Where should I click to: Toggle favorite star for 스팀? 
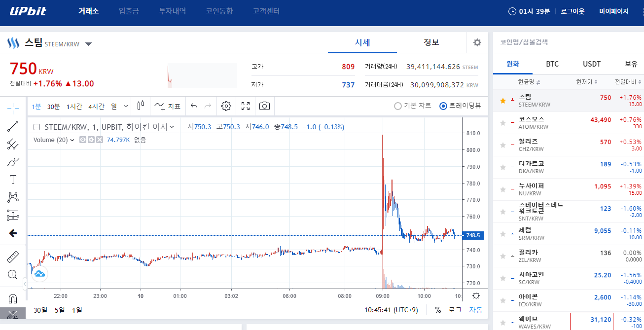tap(503, 101)
